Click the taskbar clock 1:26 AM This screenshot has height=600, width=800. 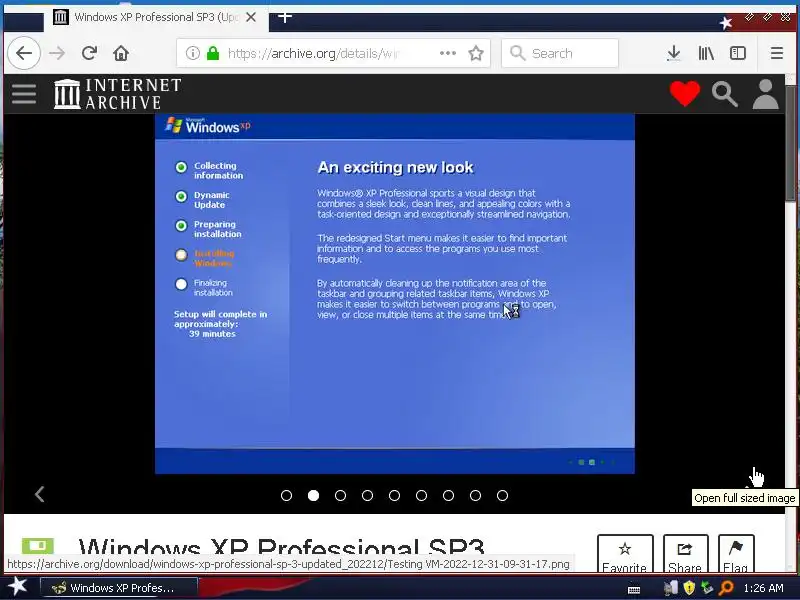tap(763, 588)
